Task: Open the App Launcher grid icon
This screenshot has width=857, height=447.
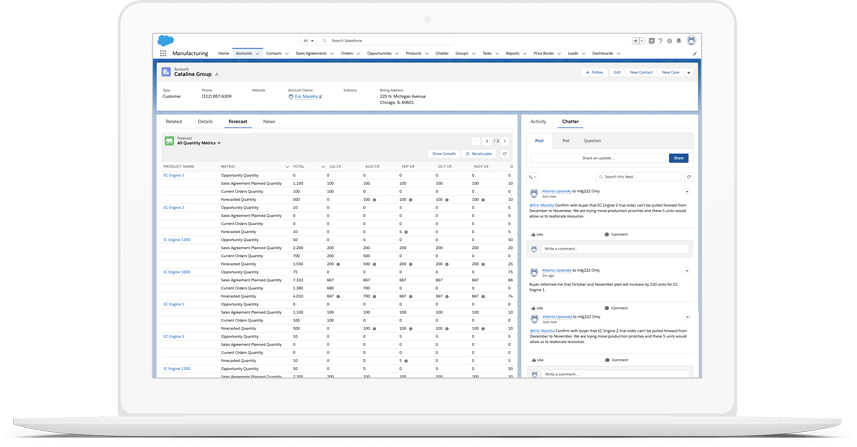Action: [x=163, y=54]
